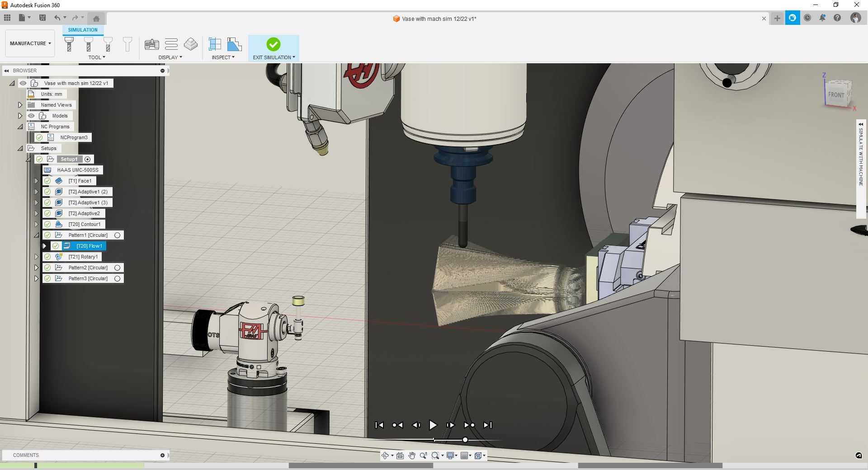Toggle eye icon for Vase with mach sim root
Viewport: 868px width, 470px height.
coord(23,83)
